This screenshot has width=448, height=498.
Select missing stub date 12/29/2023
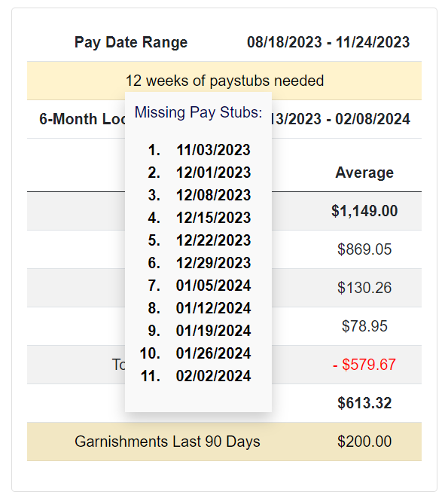pyautogui.click(x=213, y=263)
